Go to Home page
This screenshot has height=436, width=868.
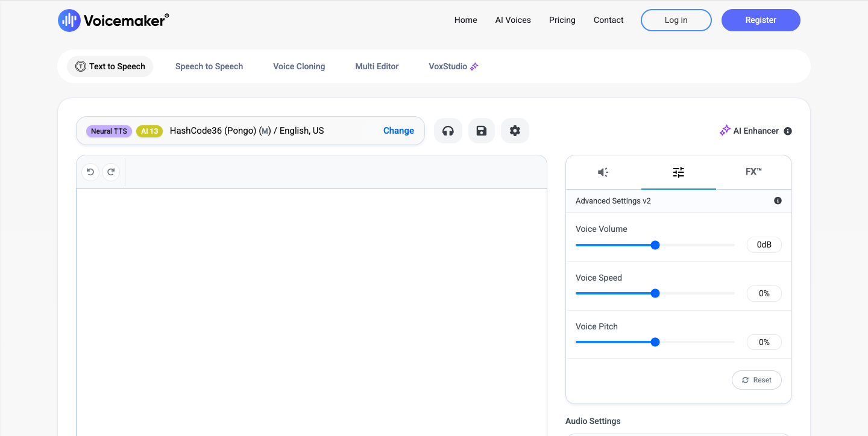click(465, 20)
